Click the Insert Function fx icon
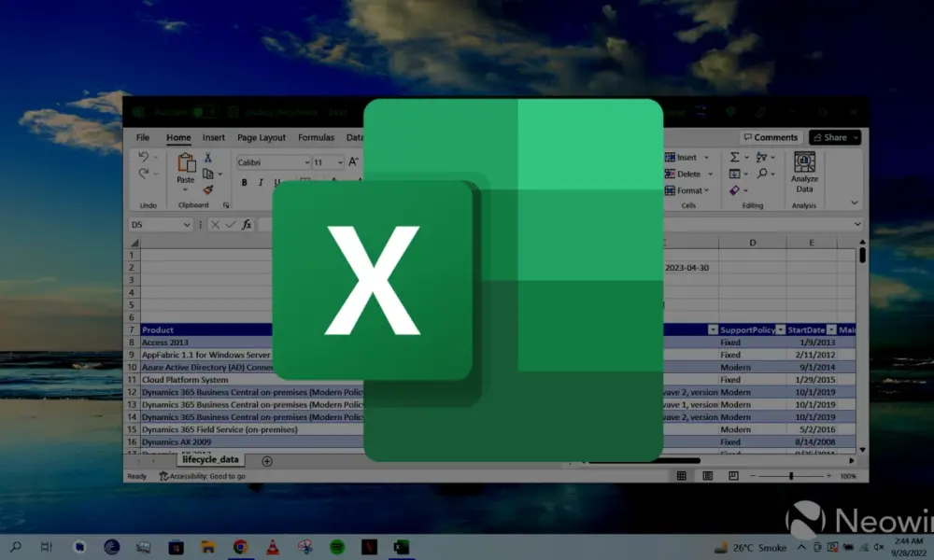Viewport: 934px width, 560px height. pos(248,225)
